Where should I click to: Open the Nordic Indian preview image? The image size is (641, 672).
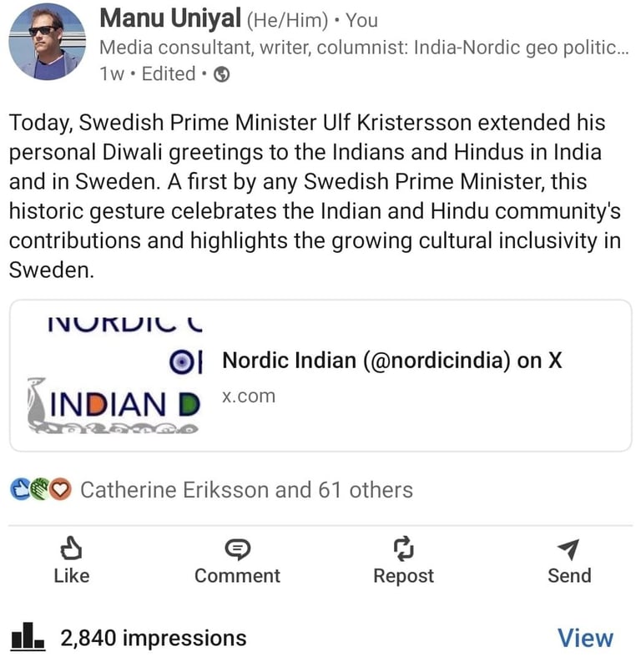coord(113,376)
